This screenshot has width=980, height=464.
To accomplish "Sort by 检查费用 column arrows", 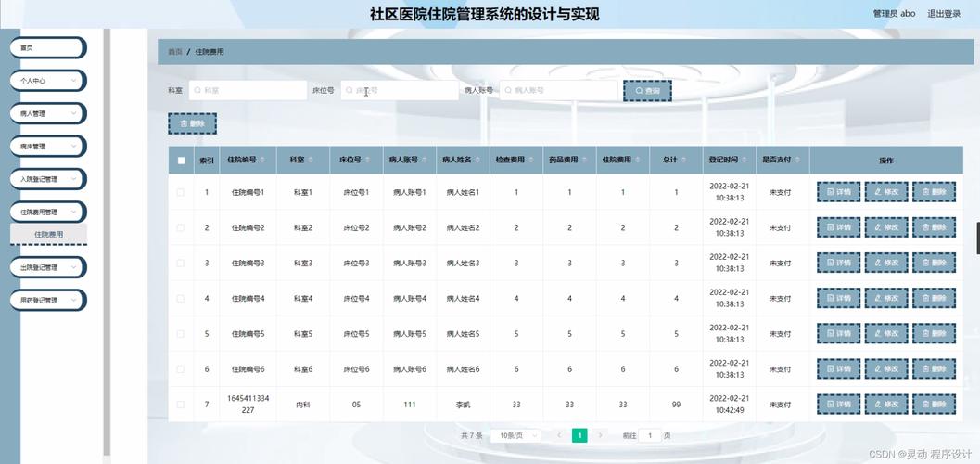I will coord(531,161).
